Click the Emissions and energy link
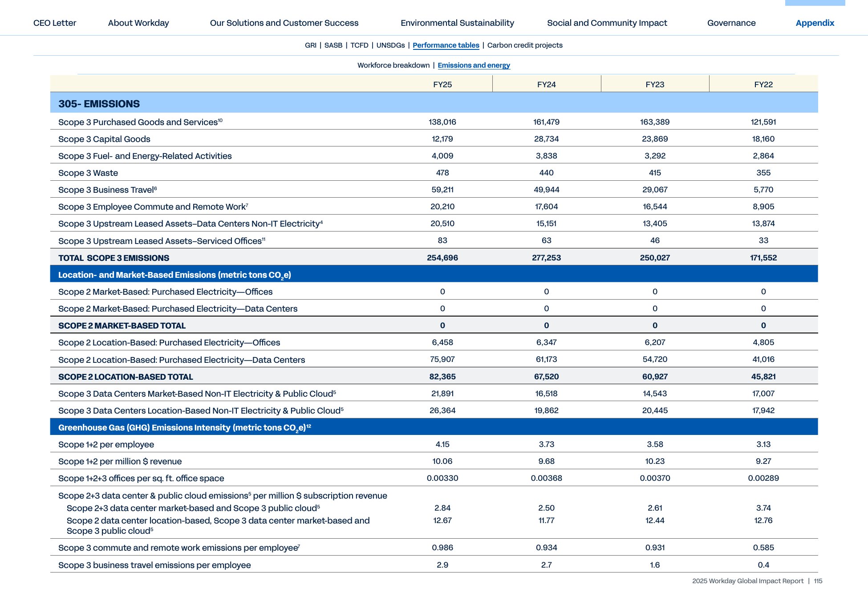Screen dimensions: 868x601 click(x=474, y=65)
